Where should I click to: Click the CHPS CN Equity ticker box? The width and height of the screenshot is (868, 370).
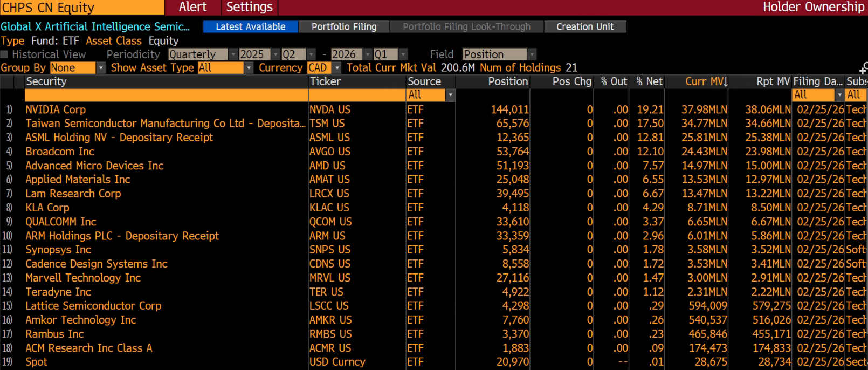82,8
